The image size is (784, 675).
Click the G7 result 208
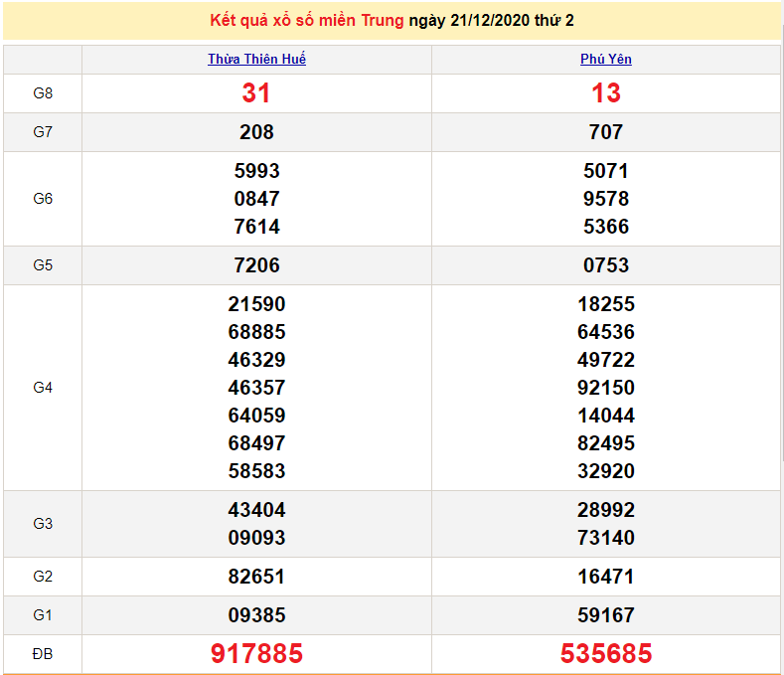click(256, 132)
